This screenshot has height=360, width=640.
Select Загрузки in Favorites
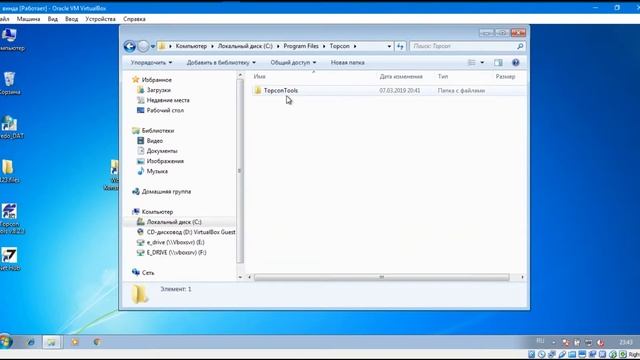tap(158, 90)
